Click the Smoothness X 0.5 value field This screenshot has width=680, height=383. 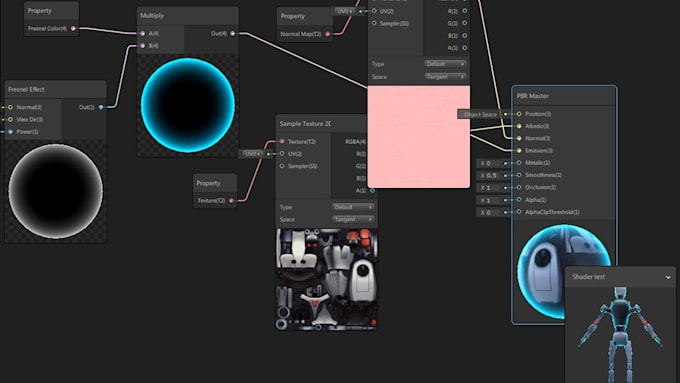489,175
